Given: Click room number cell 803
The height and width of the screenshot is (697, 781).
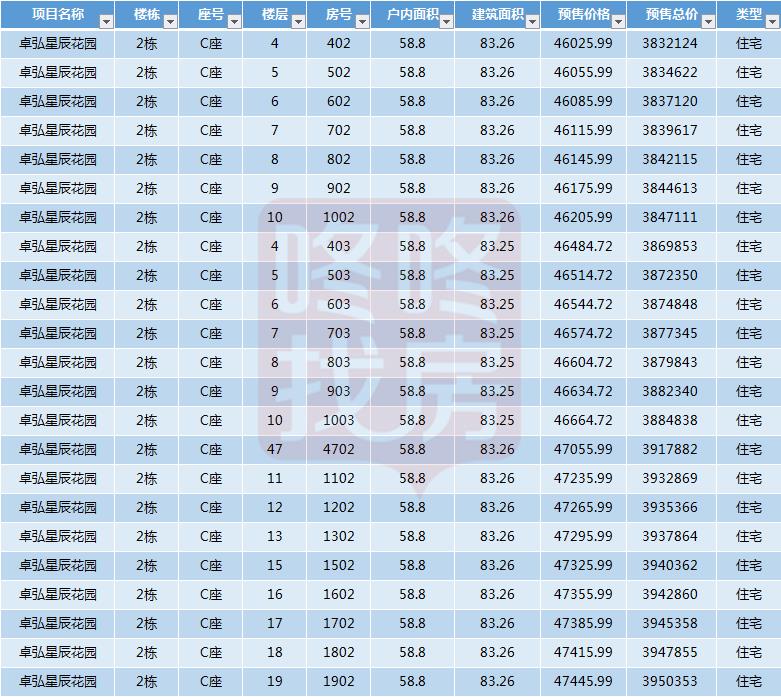Looking at the screenshot, I should tap(339, 362).
